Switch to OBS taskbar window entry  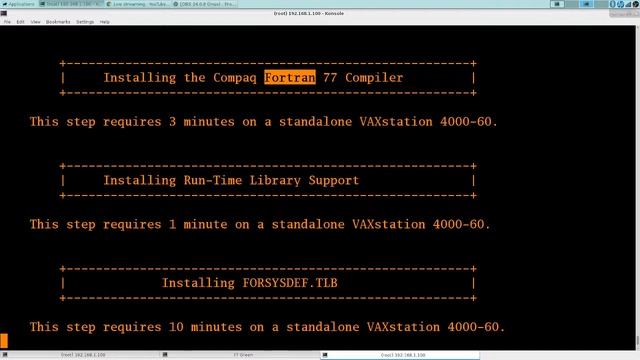coord(204,4)
